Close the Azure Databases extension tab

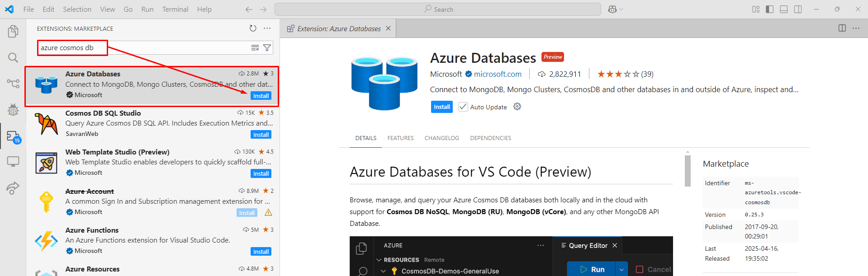pyautogui.click(x=388, y=28)
